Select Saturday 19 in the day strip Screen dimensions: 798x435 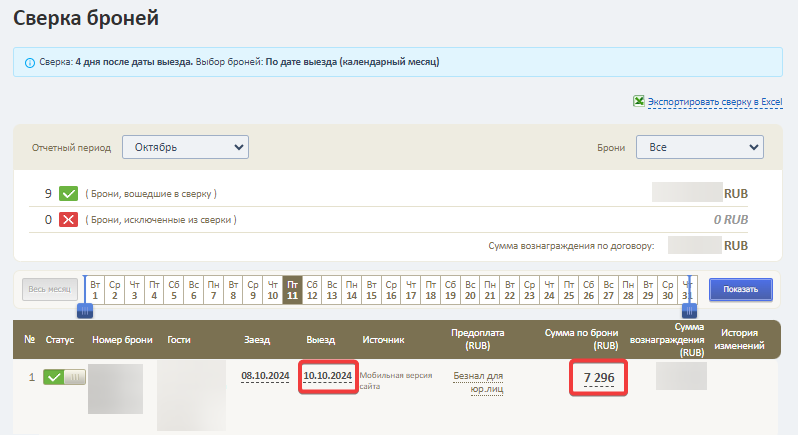coord(450,290)
